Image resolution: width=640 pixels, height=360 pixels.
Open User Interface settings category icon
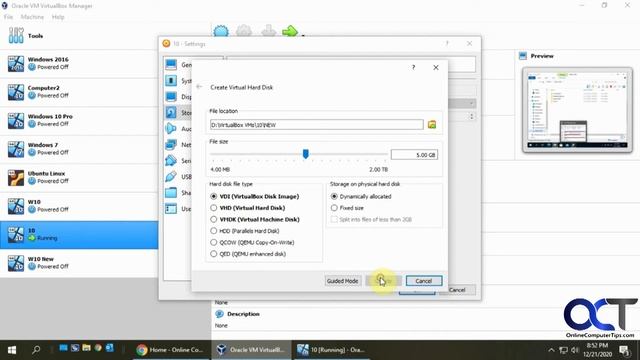click(171, 209)
